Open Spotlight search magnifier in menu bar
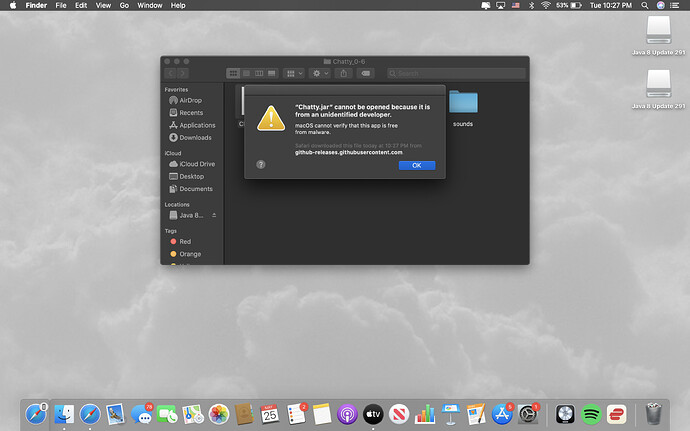This screenshot has height=431, width=690. [x=645, y=5]
